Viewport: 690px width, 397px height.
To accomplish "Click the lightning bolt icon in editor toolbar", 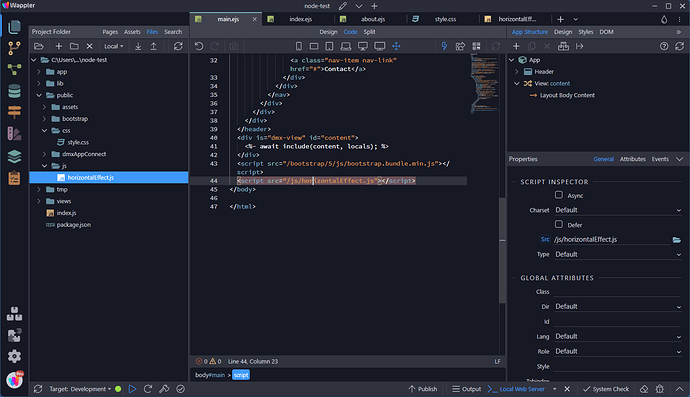I will click(x=444, y=46).
